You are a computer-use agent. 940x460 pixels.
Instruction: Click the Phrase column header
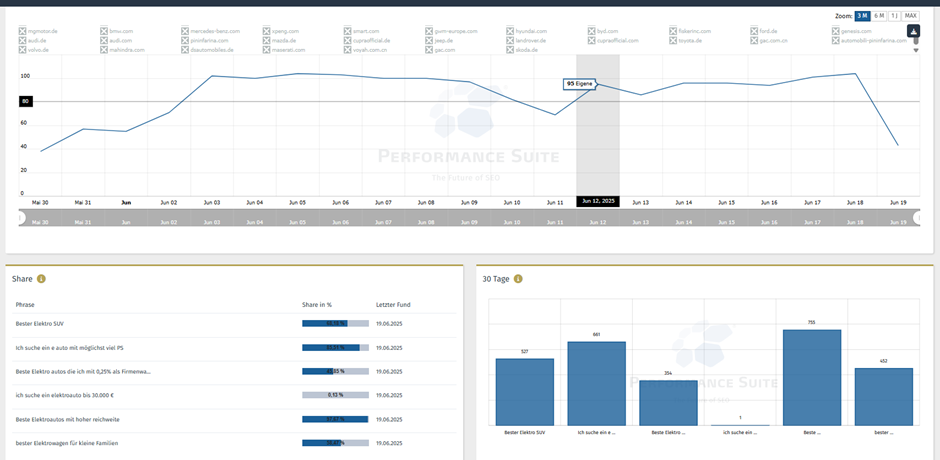coord(25,305)
